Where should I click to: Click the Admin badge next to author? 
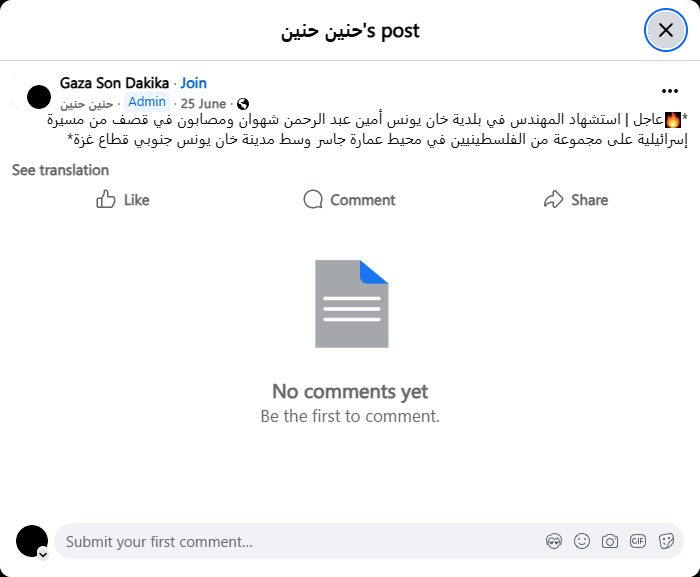click(x=147, y=102)
